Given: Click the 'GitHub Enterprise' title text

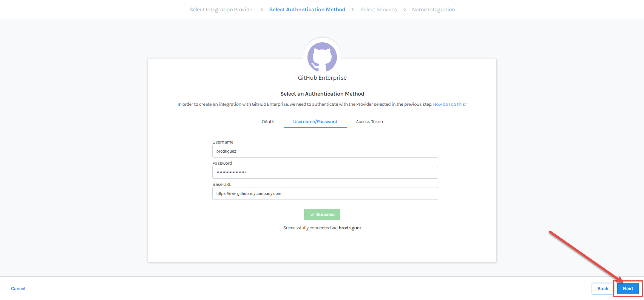Looking at the screenshot, I should (x=322, y=78).
